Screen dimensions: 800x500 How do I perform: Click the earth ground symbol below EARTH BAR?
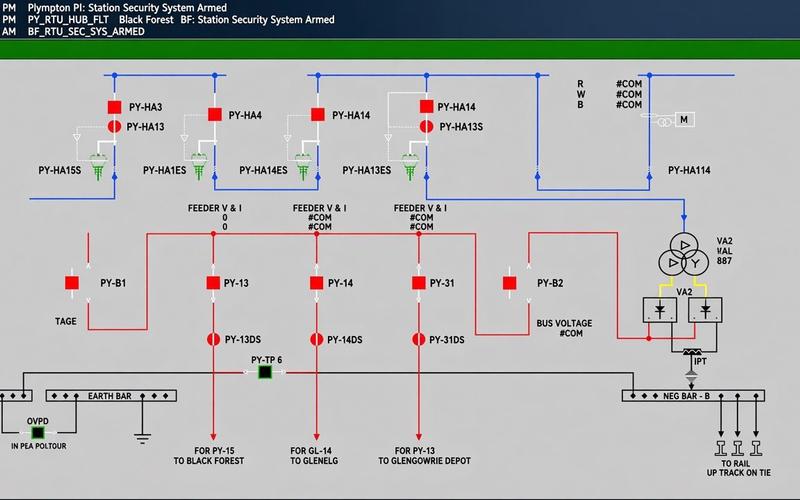[142, 438]
